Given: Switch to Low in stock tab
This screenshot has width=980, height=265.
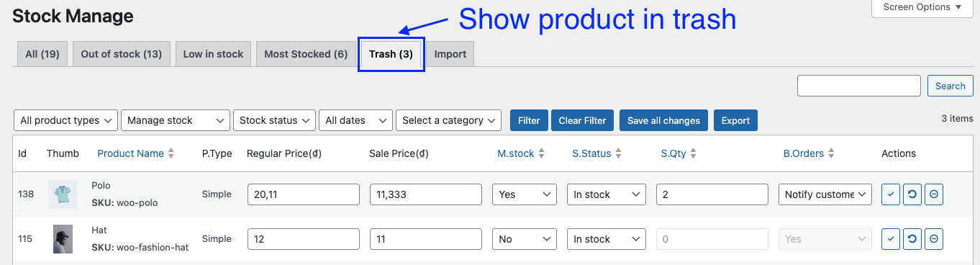Looking at the screenshot, I should click(x=214, y=54).
